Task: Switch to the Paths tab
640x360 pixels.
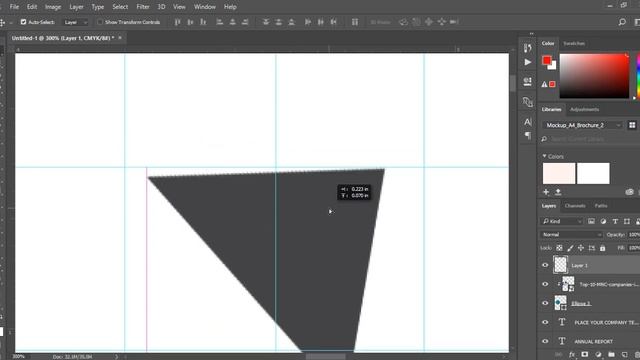Action: [x=601, y=206]
